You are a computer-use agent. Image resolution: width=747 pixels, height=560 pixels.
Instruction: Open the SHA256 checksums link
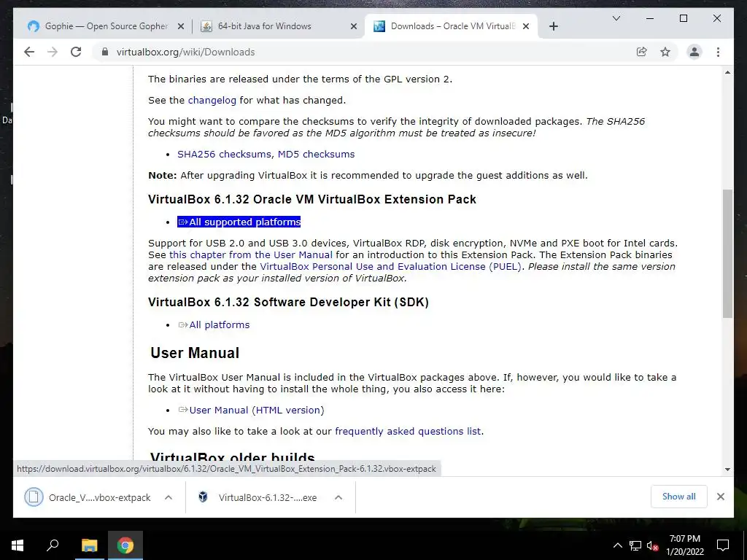click(x=225, y=155)
